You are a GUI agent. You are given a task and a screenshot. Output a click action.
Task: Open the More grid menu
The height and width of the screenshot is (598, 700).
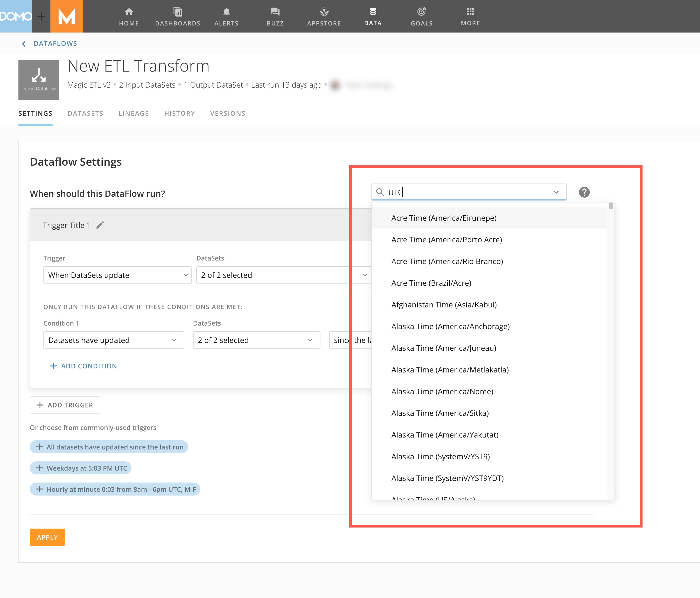(x=470, y=12)
